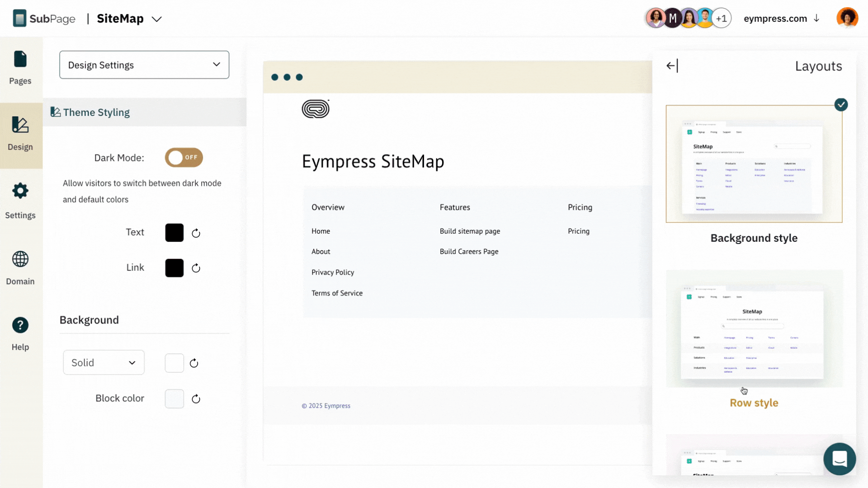The image size is (868, 488).
Task: Click the Layouts panel title
Action: click(818, 66)
